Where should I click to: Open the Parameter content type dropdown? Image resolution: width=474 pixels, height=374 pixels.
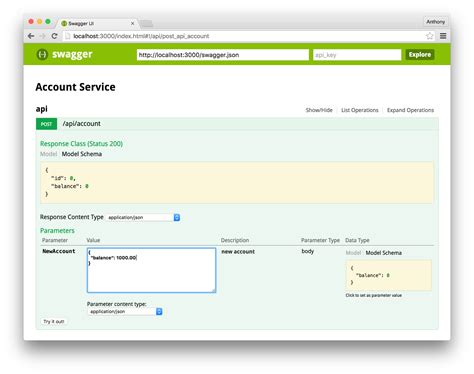point(125,311)
